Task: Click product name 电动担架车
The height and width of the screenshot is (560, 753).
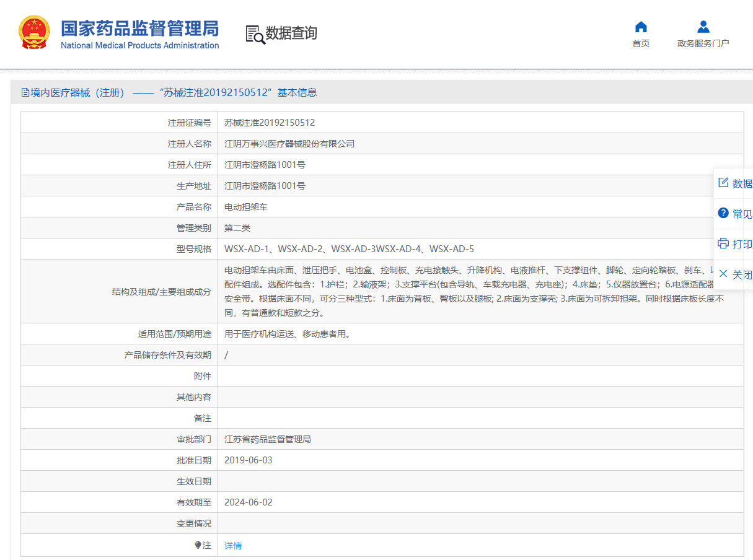Action: (x=246, y=207)
